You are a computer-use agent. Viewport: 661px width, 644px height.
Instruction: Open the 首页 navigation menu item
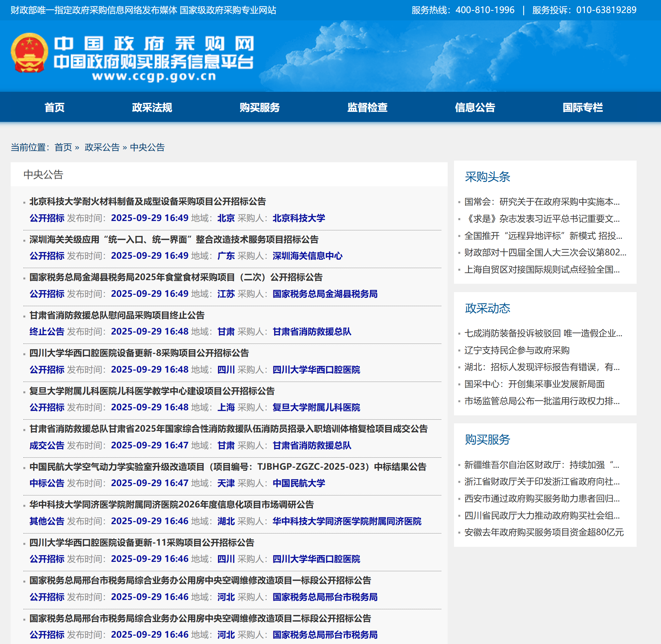[x=54, y=108]
